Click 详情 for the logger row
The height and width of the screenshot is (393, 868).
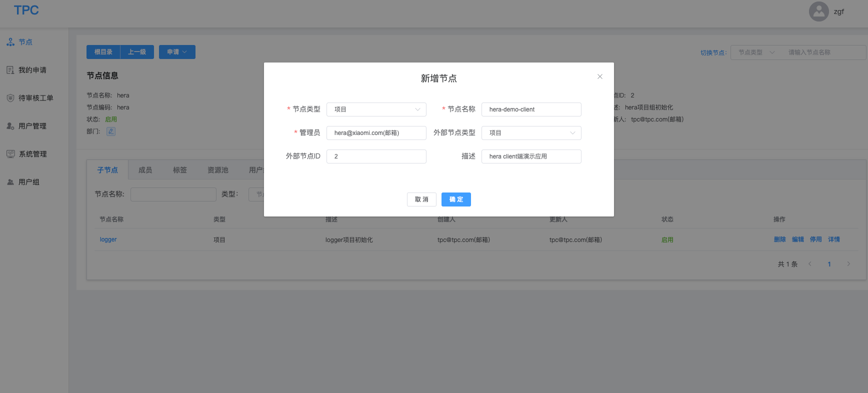click(x=834, y=239)
